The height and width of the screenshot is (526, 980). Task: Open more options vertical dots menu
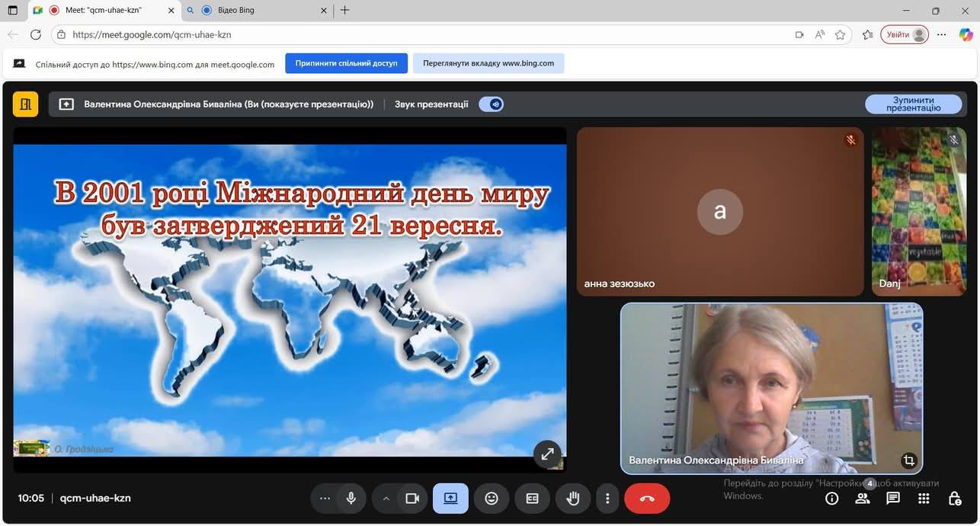pyautogui.click(x=607, y=499)
